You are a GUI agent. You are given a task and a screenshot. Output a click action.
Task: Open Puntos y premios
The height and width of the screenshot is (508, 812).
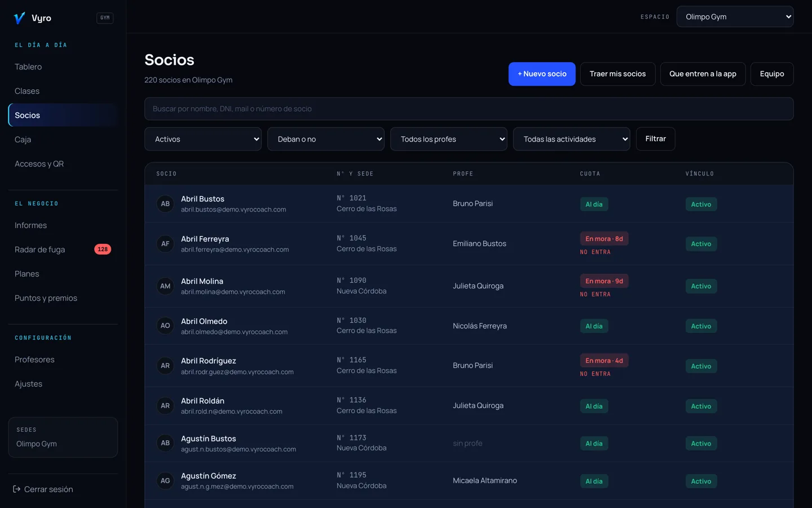[63, 298]
